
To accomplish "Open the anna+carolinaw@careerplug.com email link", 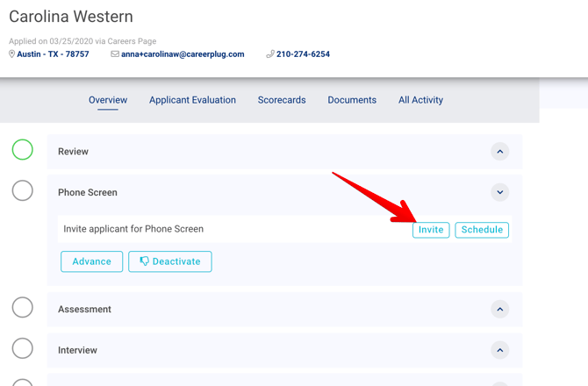I will click(x=183, y=54).
